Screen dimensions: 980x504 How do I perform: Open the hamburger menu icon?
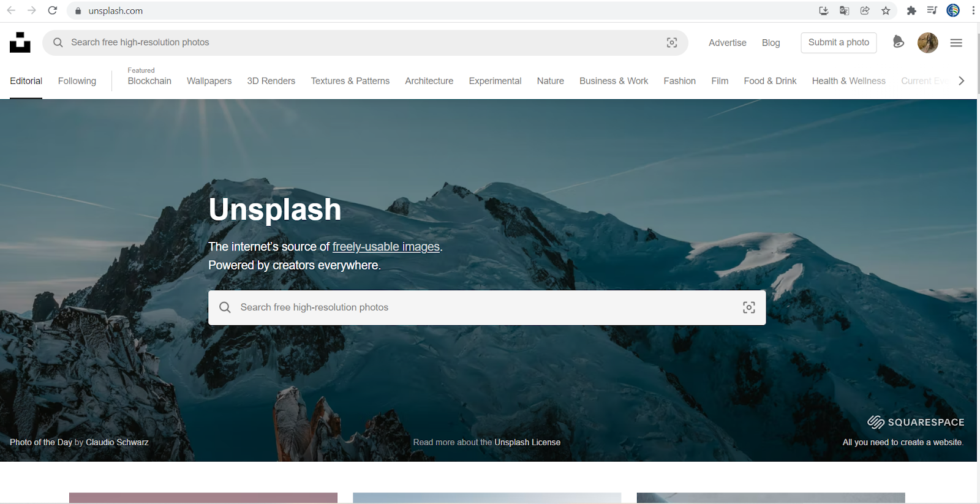pos(956,42)
